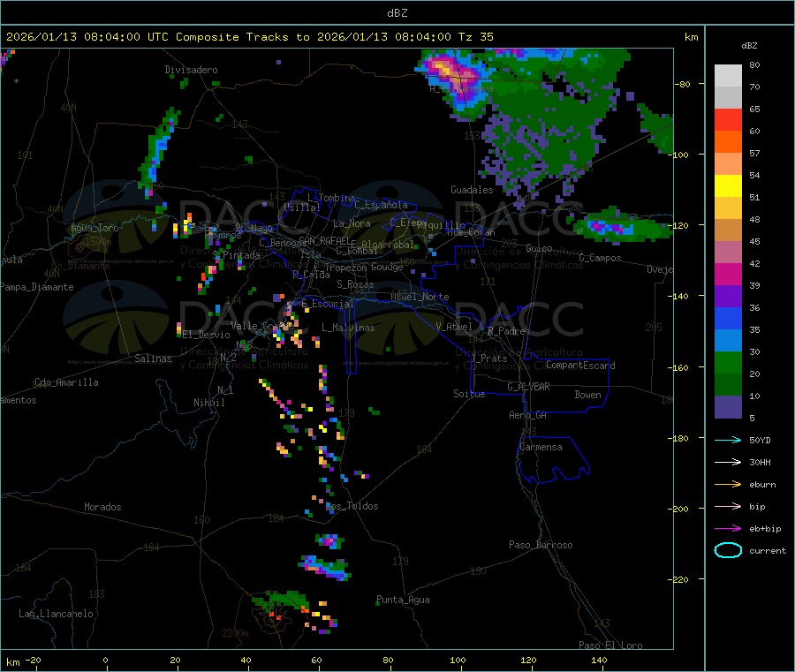Click the Guadales map label
Viewport: 795px width, 672px height.
click(x=472, y=190)
